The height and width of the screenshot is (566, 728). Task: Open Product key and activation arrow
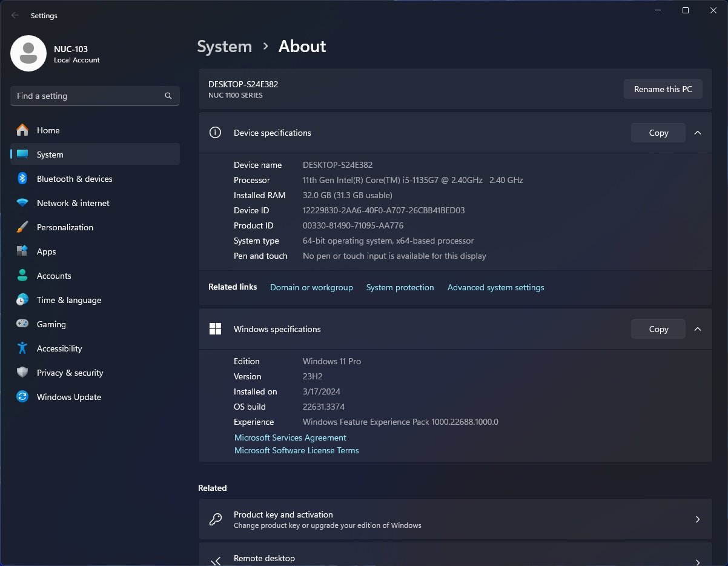(x=698, y=519)
